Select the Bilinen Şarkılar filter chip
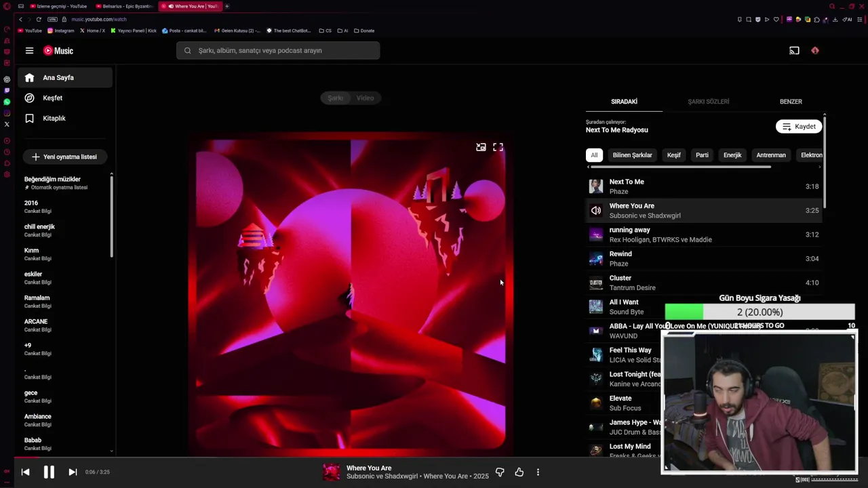 tap(632, 155)
